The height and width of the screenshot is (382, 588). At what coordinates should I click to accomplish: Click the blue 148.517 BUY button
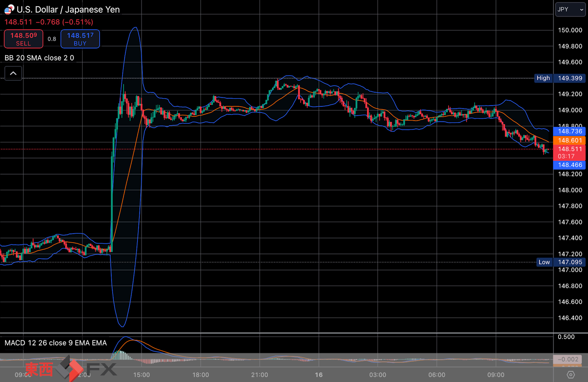point(80,39)
